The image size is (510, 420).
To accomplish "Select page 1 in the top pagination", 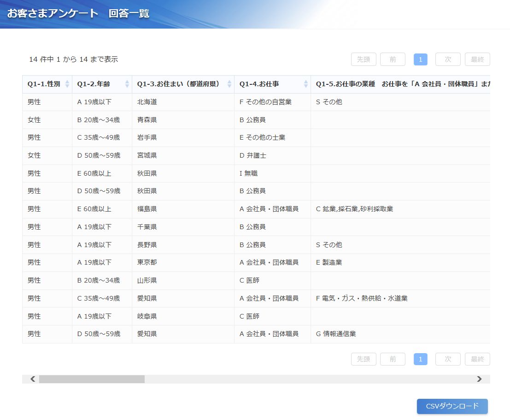I will tap(420, 59).
